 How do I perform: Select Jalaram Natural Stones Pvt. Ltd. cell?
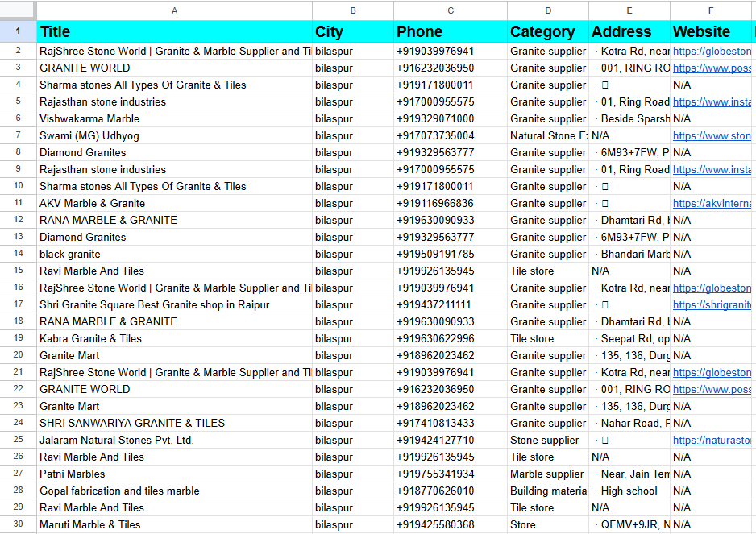pyautogui.click(x=175, y=440)
